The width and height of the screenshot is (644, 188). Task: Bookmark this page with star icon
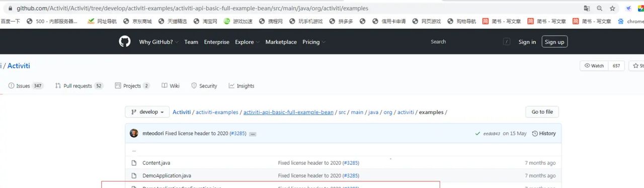coord(612,9)
